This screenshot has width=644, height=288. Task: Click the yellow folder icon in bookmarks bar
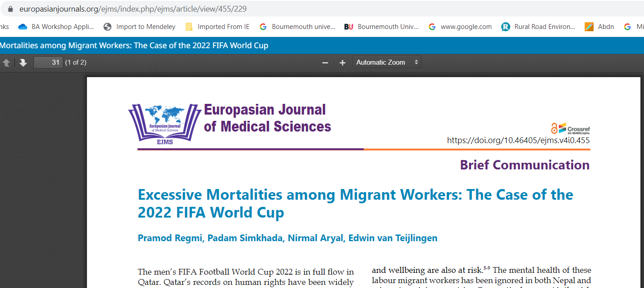(x=189, y=27)
